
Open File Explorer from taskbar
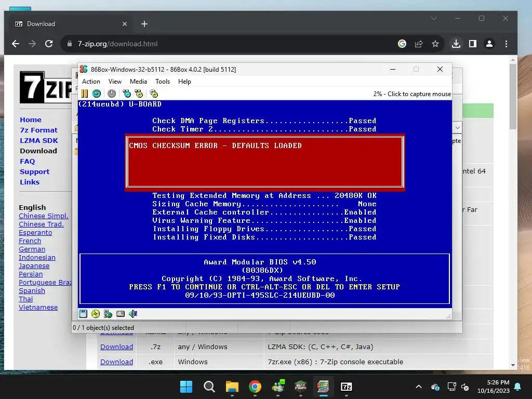(x=232, y=387)
